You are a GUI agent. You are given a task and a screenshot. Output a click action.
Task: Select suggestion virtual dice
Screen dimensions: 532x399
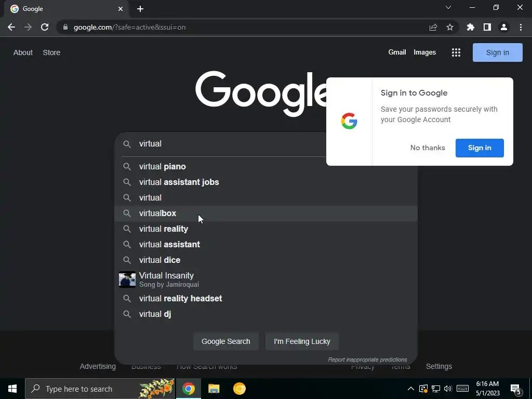tap(266, 260)
